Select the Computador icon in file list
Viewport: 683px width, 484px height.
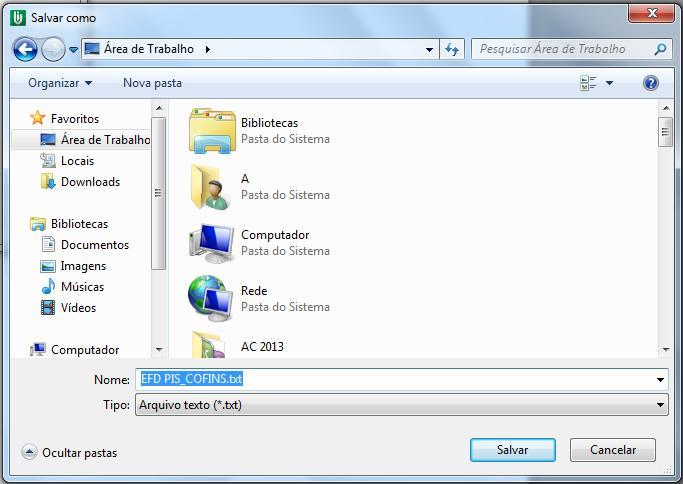(x=211, y=243)
